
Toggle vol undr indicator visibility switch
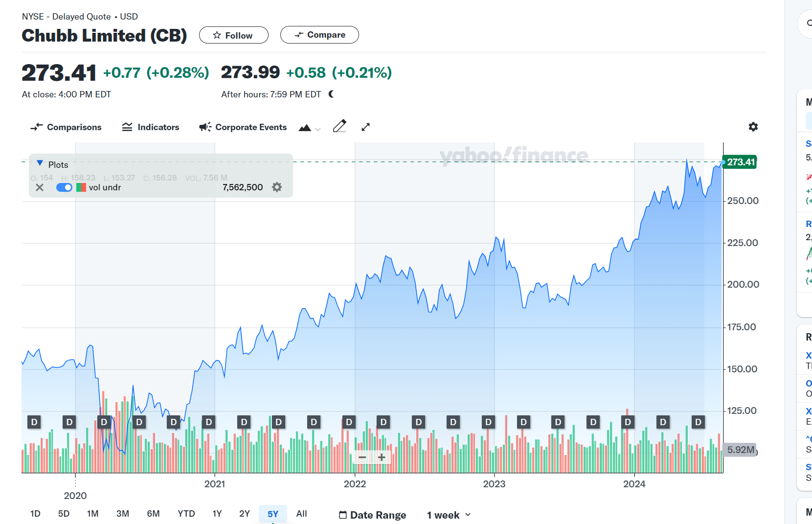pyautogui.click(x=64, y=187)
